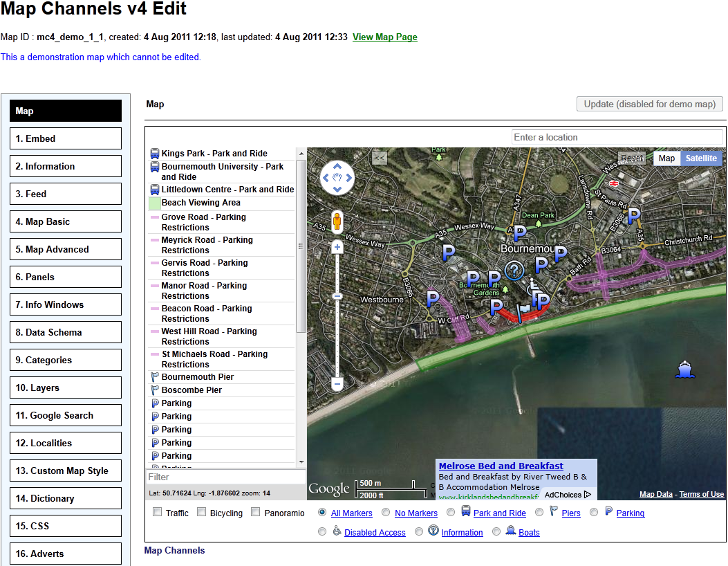Click the pan-up arrow on the map navigation control
The width and height of the screenshot is (728, 566).
pyautogui.click(x=337, y=165)
